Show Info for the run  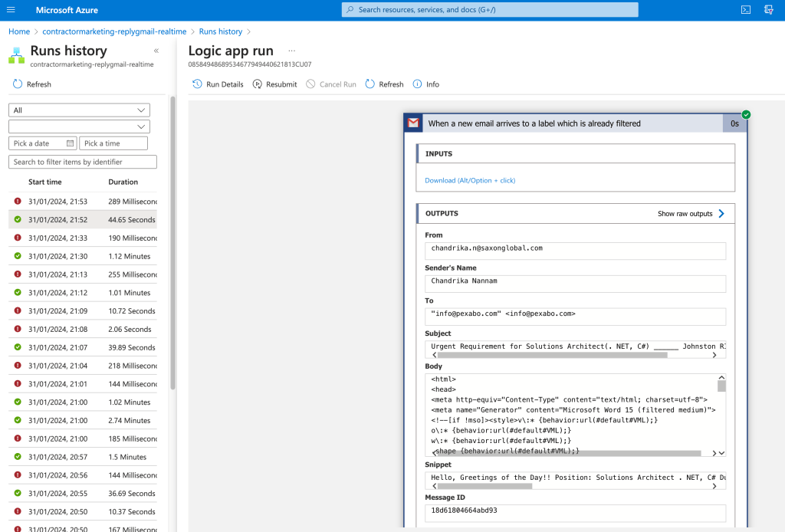click(x=426, y=84)
